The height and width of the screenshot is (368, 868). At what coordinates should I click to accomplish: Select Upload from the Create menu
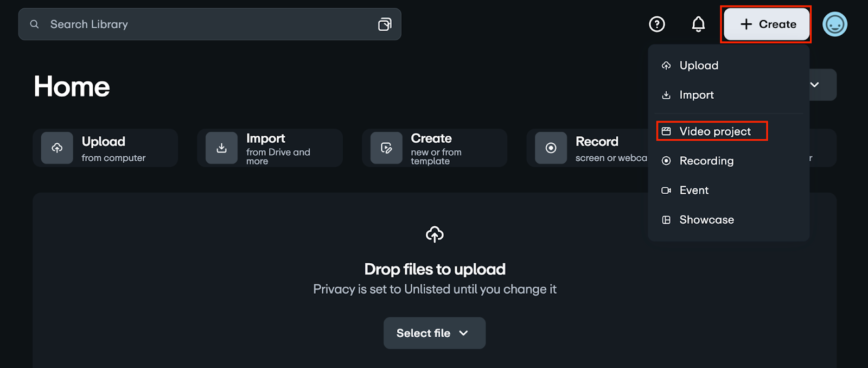click(x=699, y=66)
